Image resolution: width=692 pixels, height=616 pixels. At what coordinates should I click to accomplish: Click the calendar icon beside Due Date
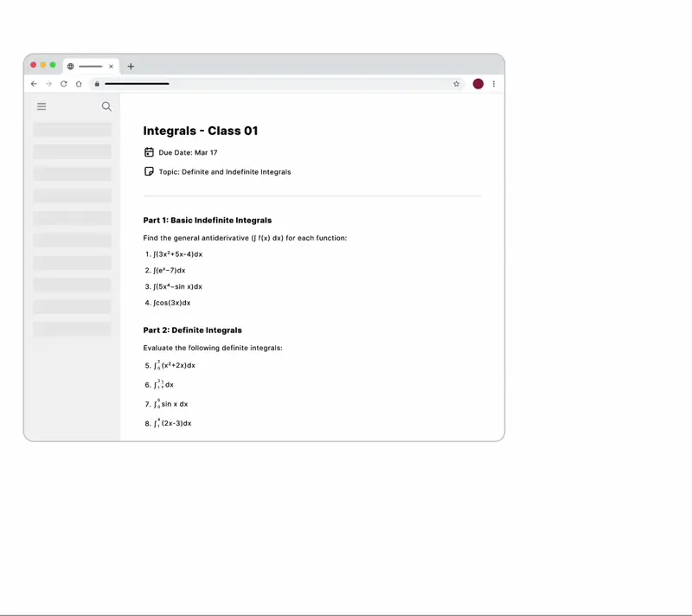149,152
